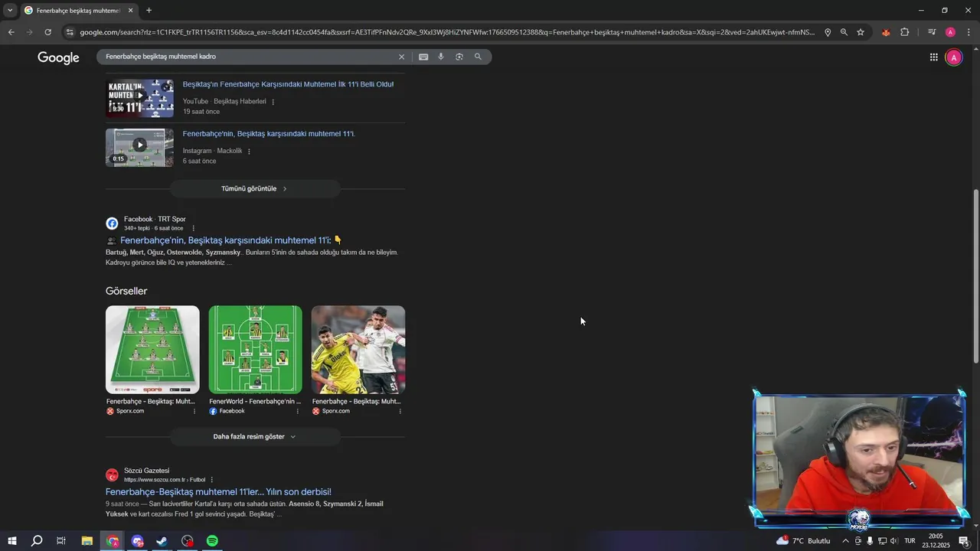Image resolution: width=980 pixels, height=551 pixels.
Task: Close the Fenerbahçe beşiktaş muhtemel tab
Action: [x=131, y=11]
